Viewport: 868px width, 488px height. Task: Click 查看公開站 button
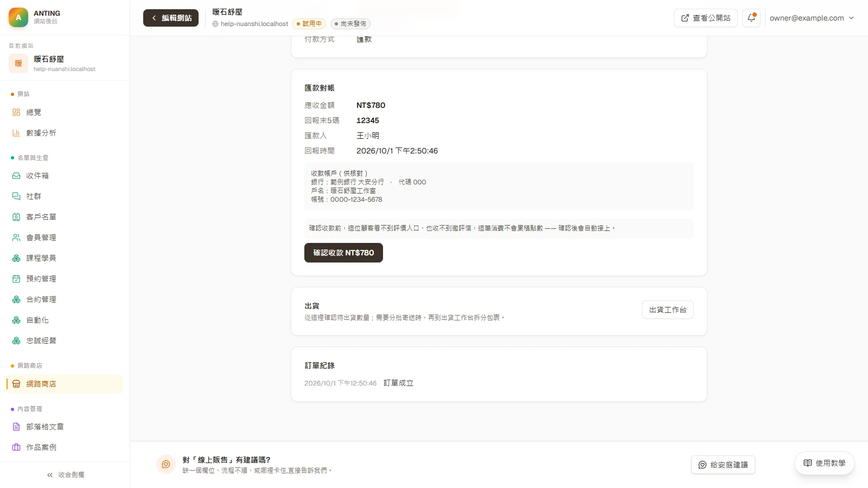(706, 18)
